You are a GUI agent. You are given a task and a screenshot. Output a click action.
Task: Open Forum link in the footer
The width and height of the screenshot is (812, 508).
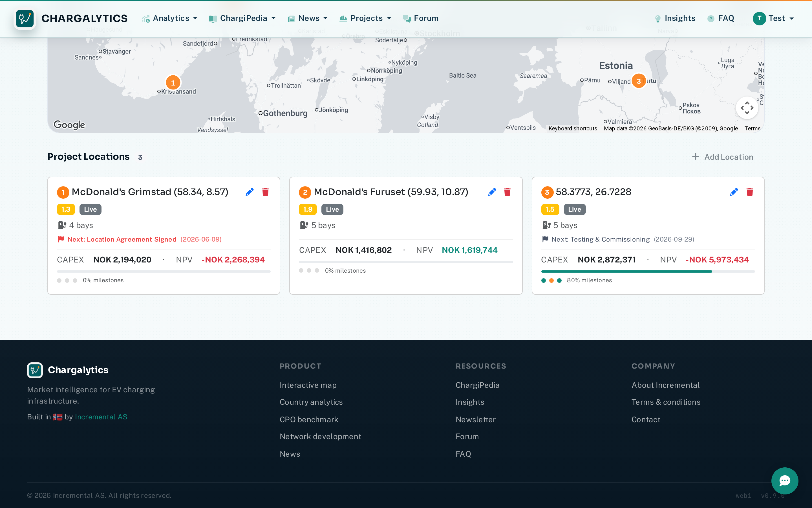pos(467,436)
